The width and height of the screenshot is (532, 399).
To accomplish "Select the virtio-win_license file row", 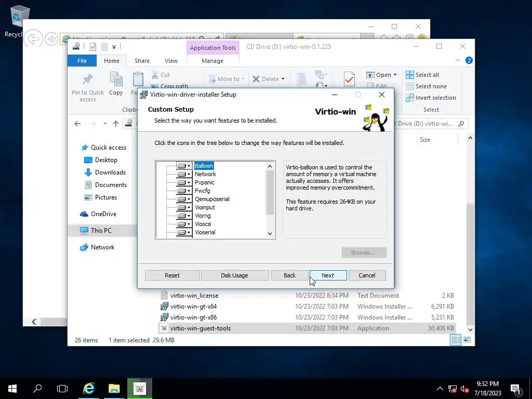I will 307,296.
